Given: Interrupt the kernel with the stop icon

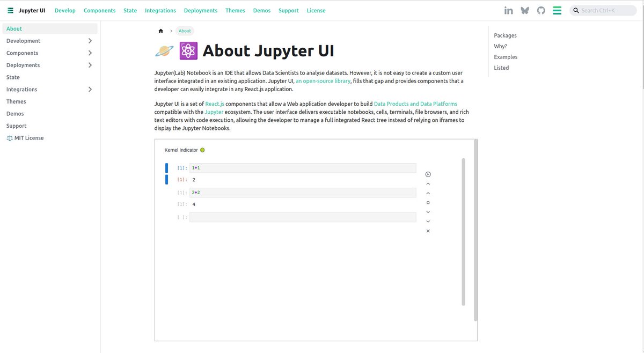Looking at the screenshot, I should [428, 202].
